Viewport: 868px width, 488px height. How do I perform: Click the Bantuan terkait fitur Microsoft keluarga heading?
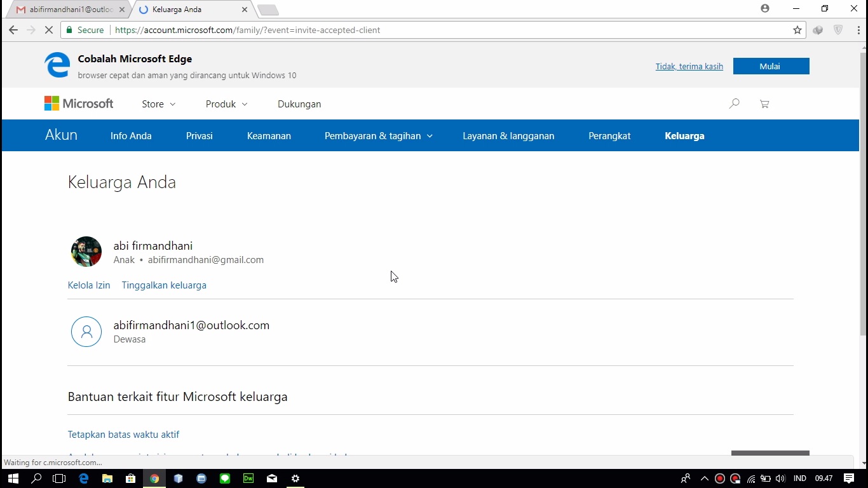click(x=178, y=397)
